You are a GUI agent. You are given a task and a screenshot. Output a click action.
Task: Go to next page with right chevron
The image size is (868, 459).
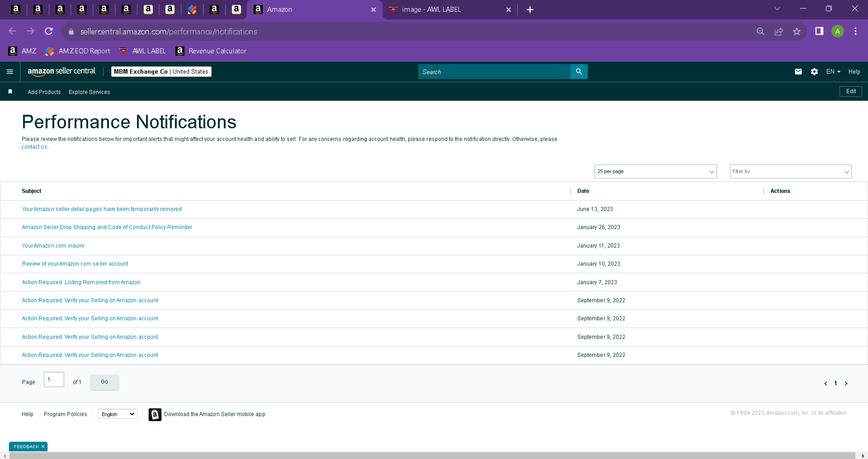coord(846,384)
